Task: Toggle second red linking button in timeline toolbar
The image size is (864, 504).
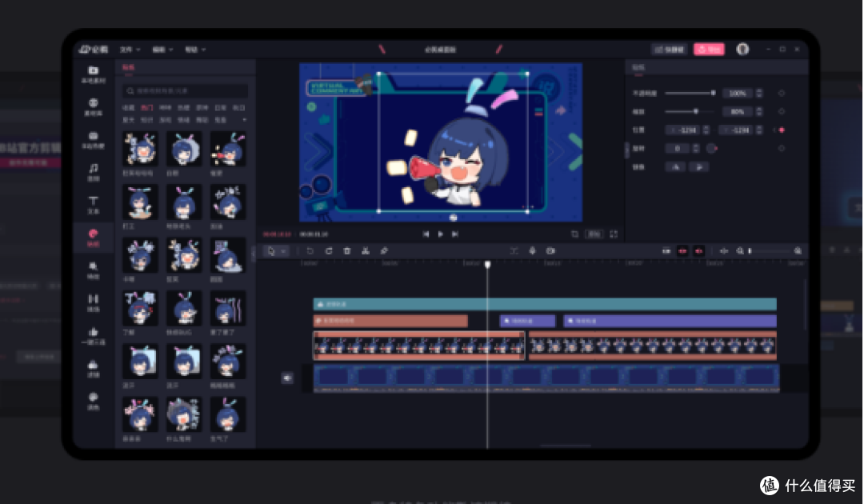Action: coord(698,250)
